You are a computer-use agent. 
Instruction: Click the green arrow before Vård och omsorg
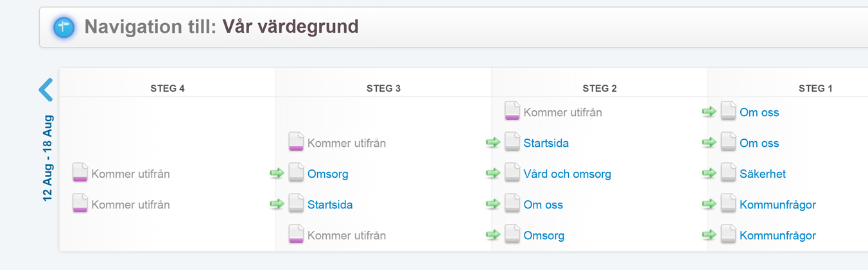coord(493,173)
